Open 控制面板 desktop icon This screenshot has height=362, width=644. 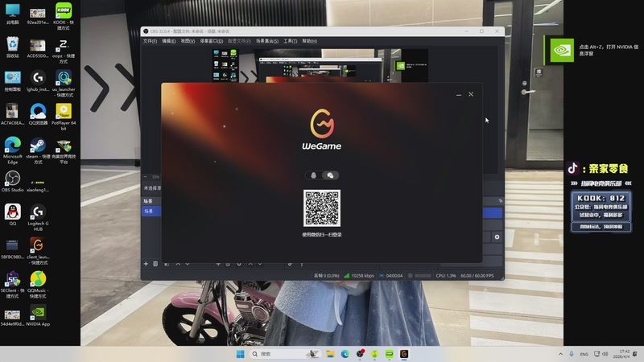coord(12,81)
